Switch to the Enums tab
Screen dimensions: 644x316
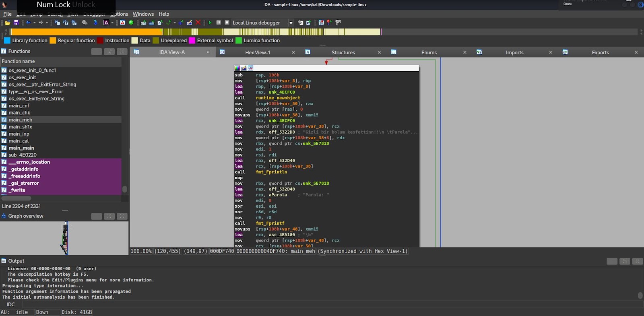coord(429,52)
